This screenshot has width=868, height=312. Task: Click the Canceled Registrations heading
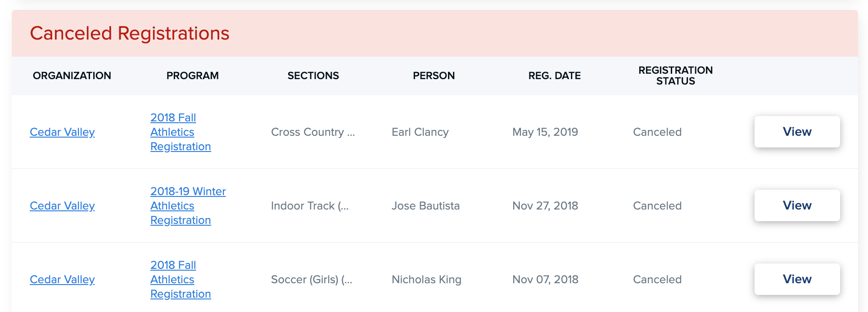[130, 33]
